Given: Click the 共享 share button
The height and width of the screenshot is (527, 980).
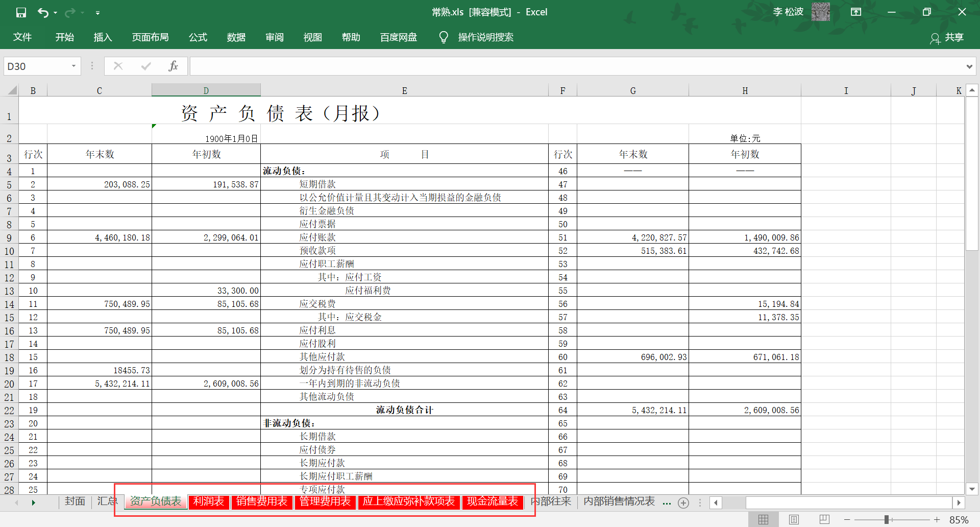Looking at the screenshot, I should [x=947, y=37].
